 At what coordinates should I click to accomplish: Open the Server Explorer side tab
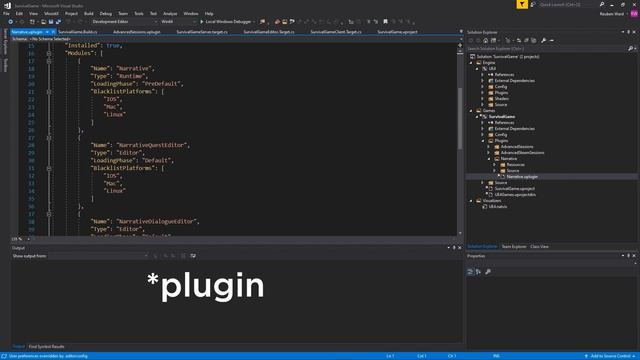click(5, 41)
